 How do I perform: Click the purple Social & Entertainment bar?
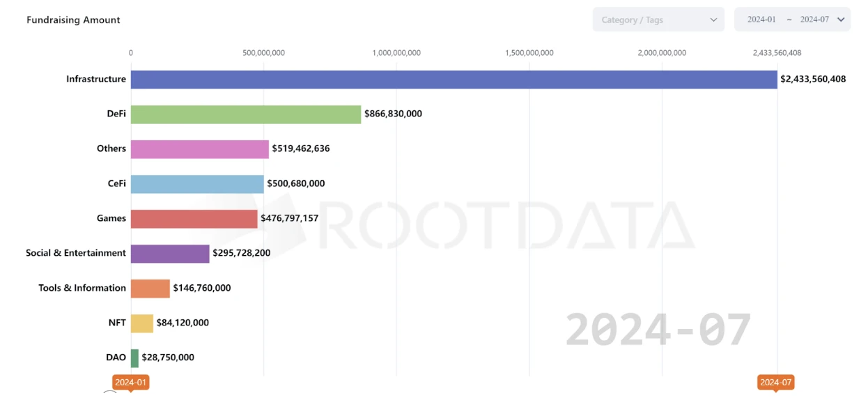[170, 254]
